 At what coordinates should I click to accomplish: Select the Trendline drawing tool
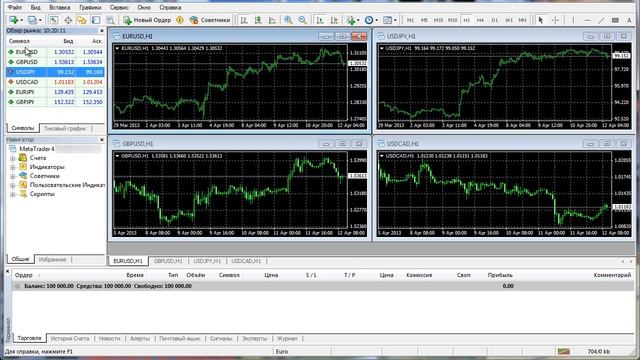click(x=602, y=20)
